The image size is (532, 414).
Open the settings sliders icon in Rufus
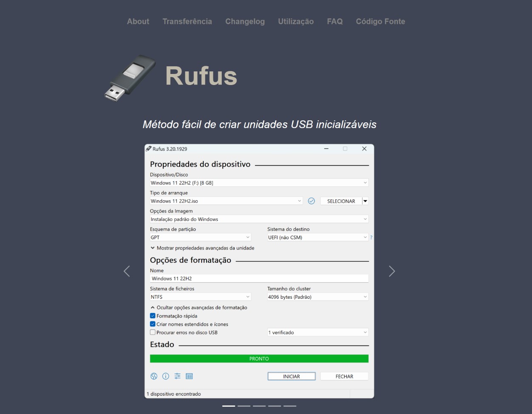click(178, 376)
